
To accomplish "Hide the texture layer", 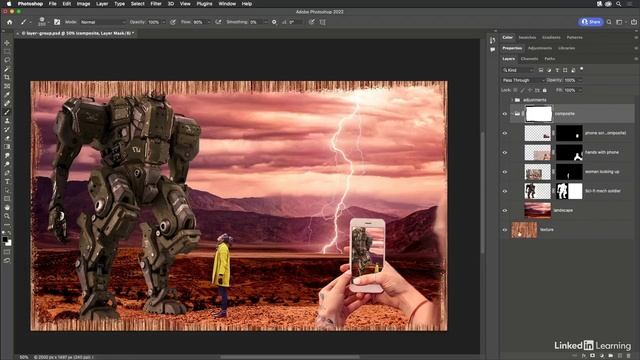I will tap(505, 230).
